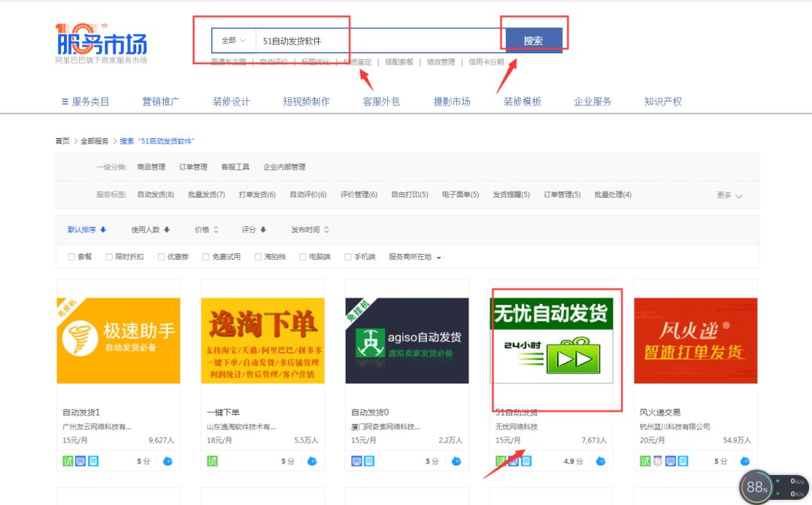Click the 搜索 search button
Viewport: 812px width, 505px height.
pyautogui.click(x=533, y=38)
